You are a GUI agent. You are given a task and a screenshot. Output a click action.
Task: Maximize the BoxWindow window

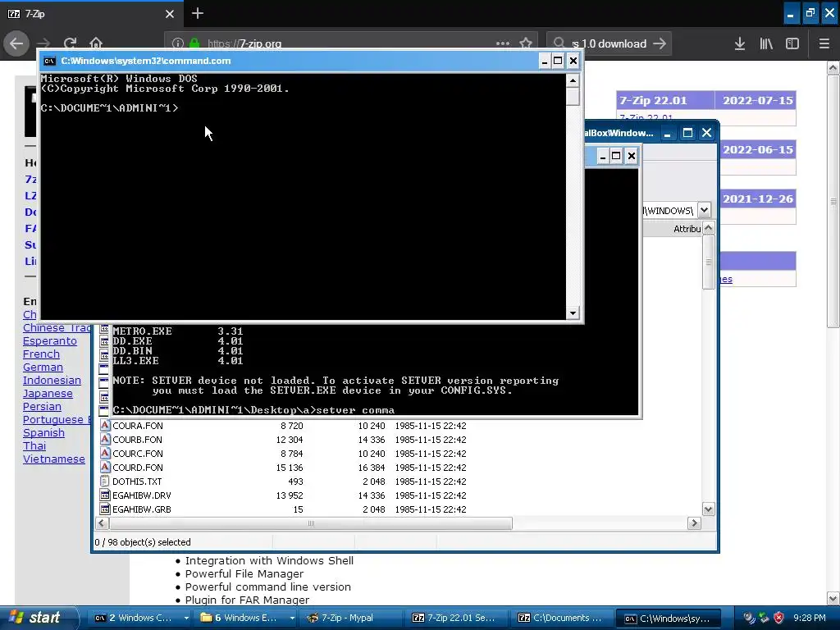[688, 133]
